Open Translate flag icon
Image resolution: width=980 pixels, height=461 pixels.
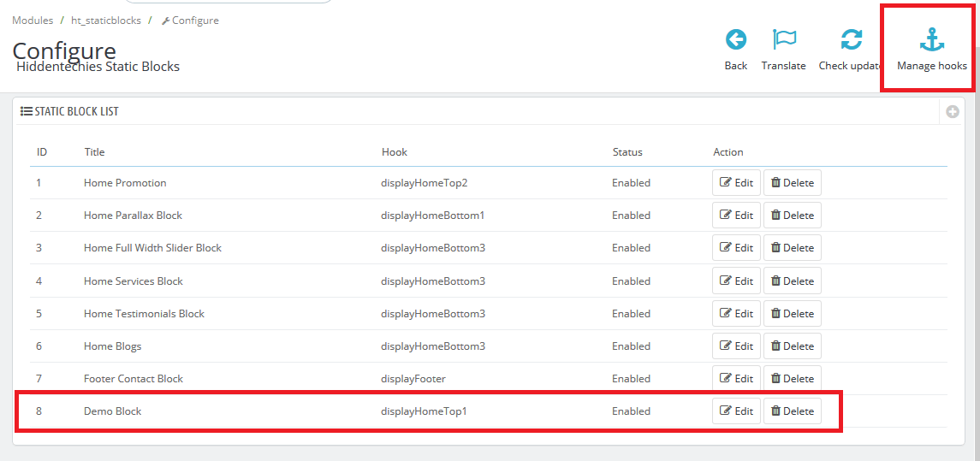click(784, 39)
